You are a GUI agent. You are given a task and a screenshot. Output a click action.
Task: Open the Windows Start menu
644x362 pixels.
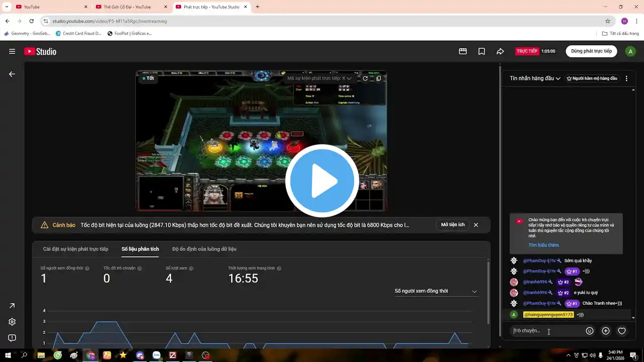[8, 355]
